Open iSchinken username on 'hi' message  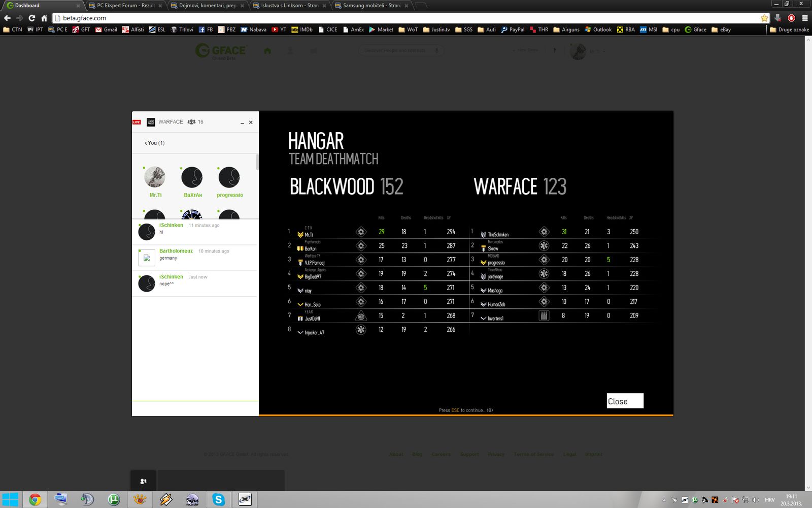[x=171, y=225]
